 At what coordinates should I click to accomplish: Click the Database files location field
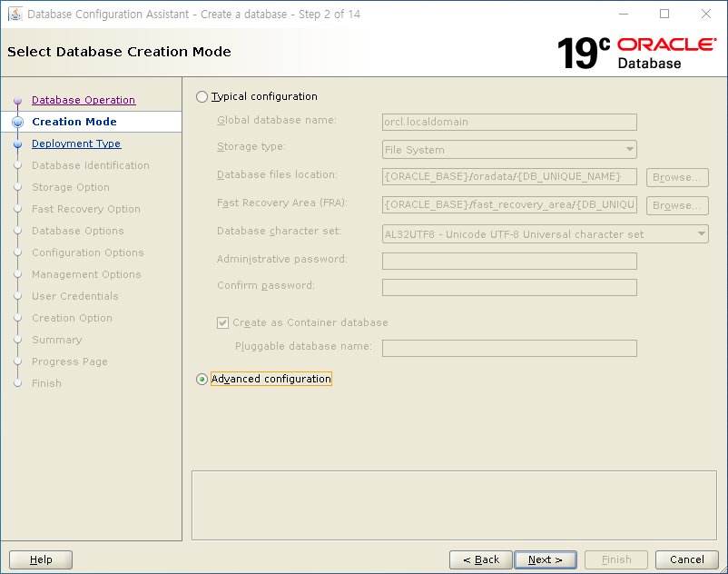tap(509, 176)
